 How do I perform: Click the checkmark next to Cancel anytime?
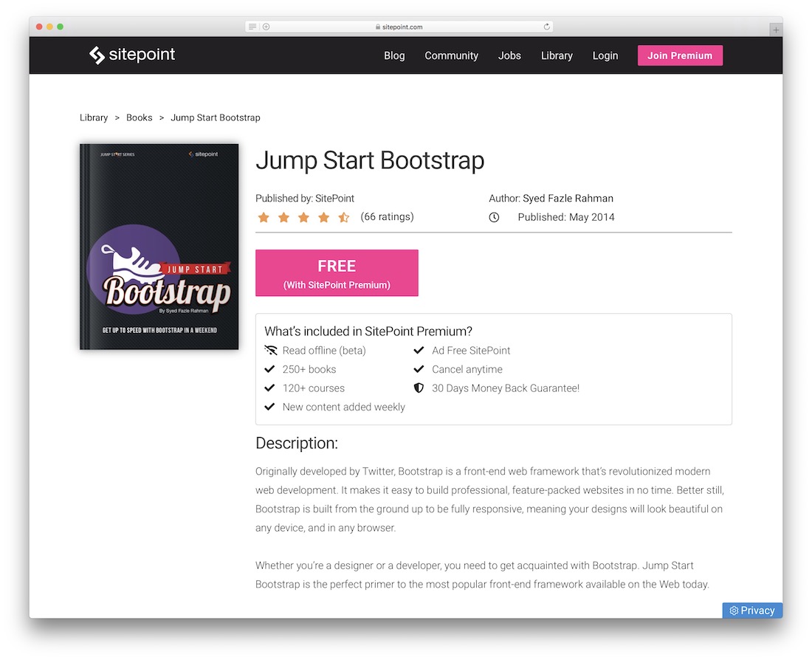pos(419,369)
